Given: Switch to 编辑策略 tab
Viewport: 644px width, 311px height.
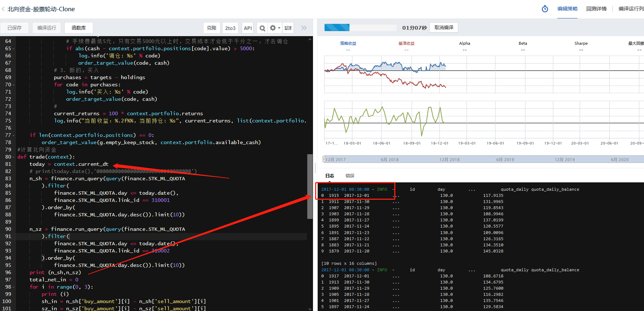Looking at the screenshot, I should click(x=567, y=9).
